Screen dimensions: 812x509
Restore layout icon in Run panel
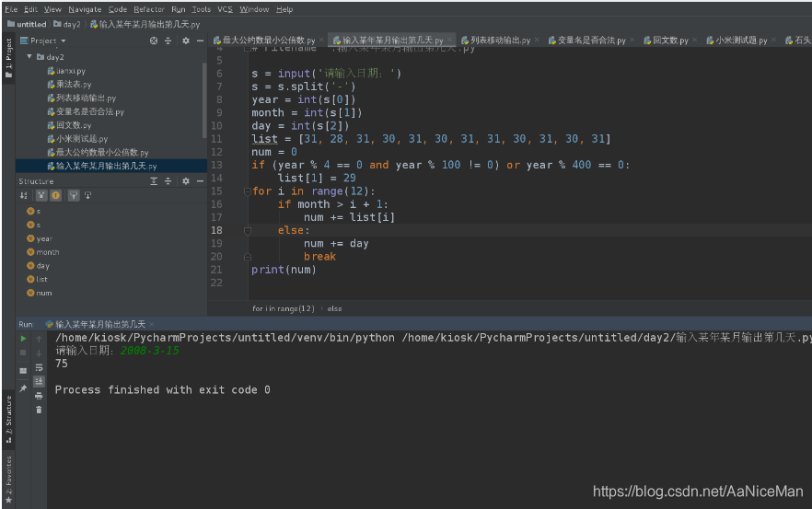23,371
